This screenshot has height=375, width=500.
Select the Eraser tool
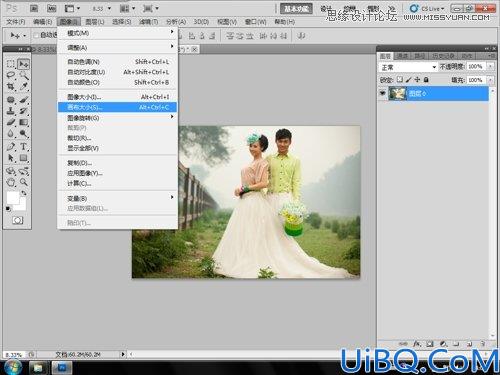coord(11,122)
